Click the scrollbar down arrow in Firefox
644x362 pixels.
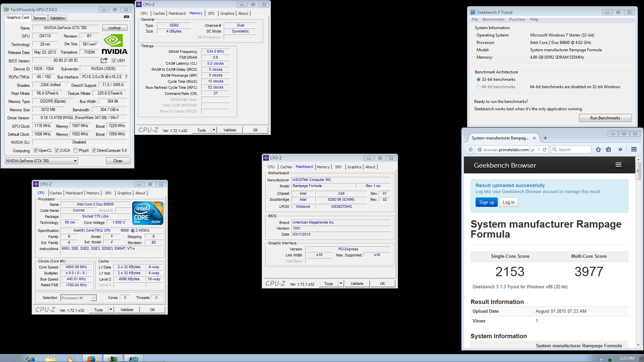638,345
